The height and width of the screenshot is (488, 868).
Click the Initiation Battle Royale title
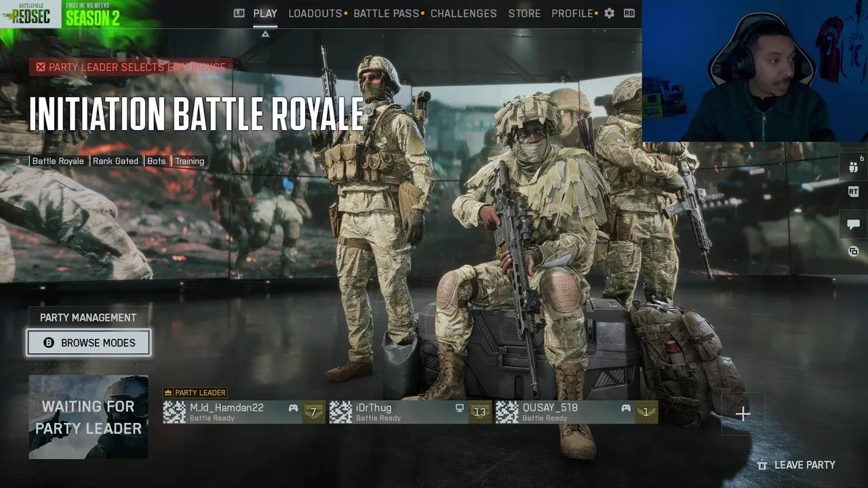click(197, 114)
